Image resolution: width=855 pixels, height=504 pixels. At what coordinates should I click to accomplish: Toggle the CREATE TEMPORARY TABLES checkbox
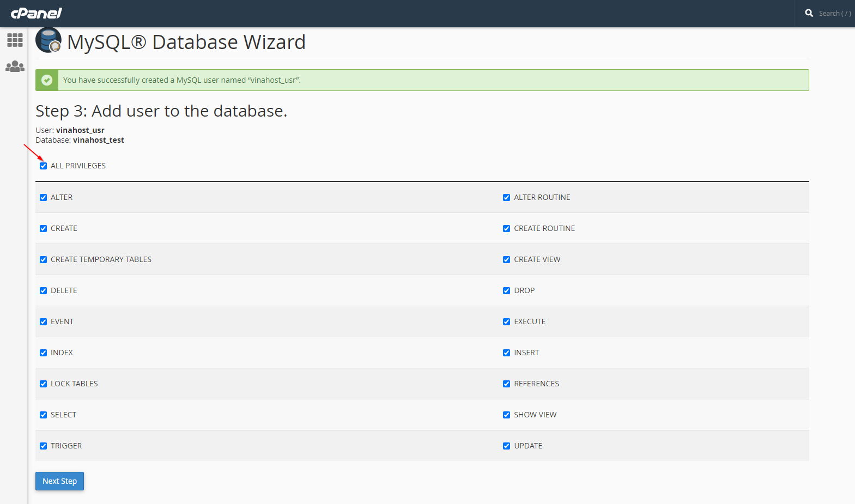pyautogui.click(x=43, y=260)
